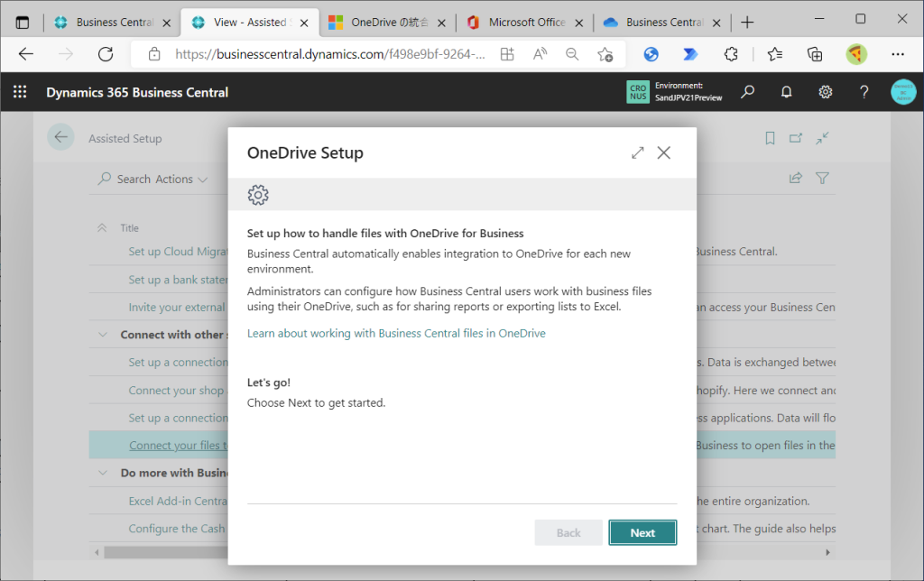The width and height of the screenshot is (924, 581).
Task: Enable Read aloud in address bar
Action: point(540,54)
